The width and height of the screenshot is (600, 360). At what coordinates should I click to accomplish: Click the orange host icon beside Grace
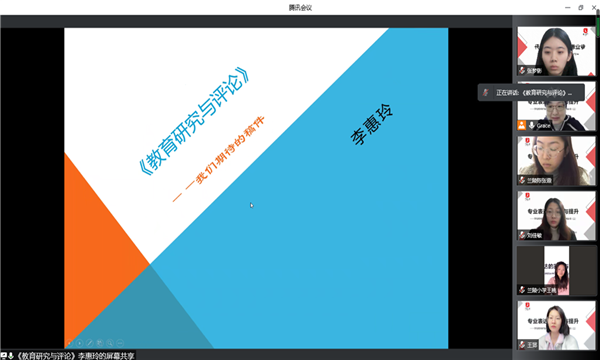(522, 125)
